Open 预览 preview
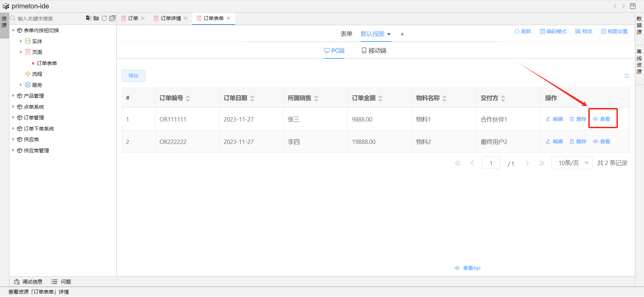This screenshot has width=644, height=297. [x=584, y=31]
